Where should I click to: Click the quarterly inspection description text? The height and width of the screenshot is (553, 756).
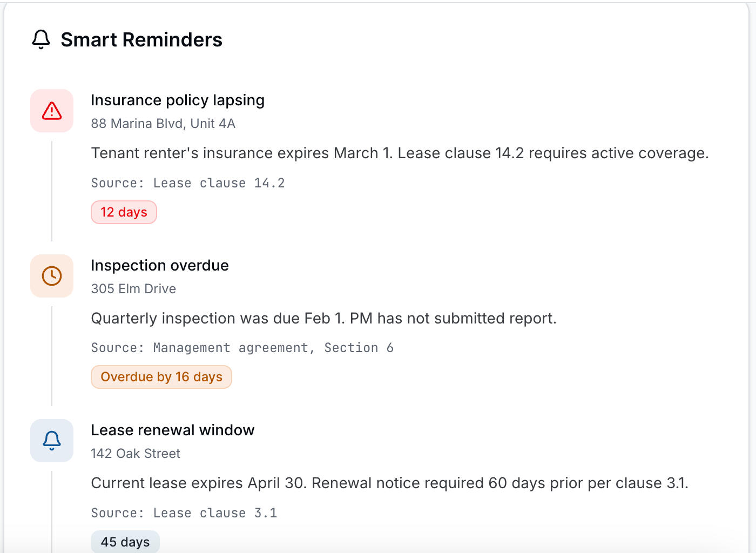coord(323,319)
